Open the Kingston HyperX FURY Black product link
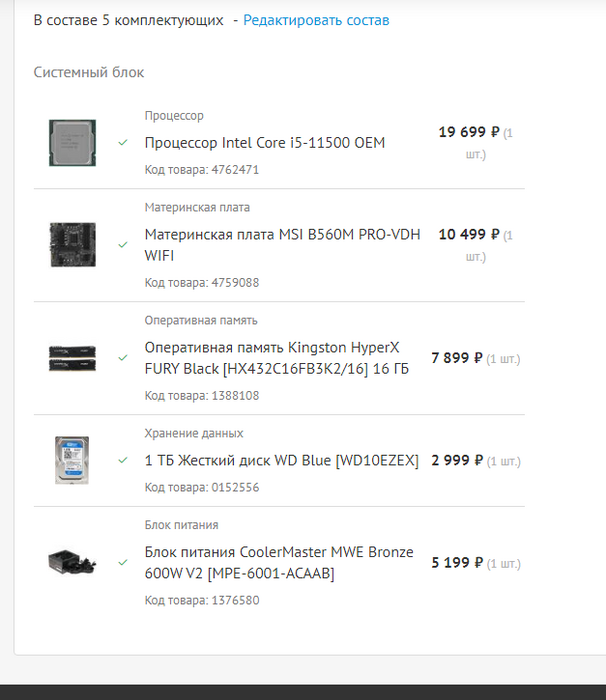 tap(272, 358)
